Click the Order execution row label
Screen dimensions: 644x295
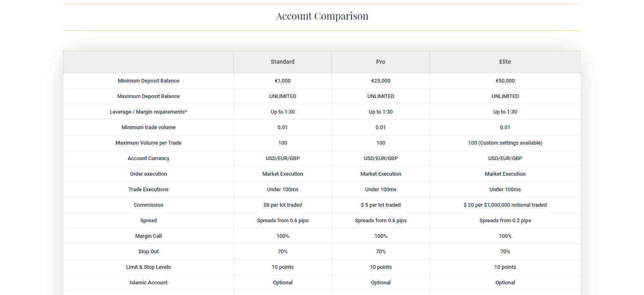tap(148, 174)
